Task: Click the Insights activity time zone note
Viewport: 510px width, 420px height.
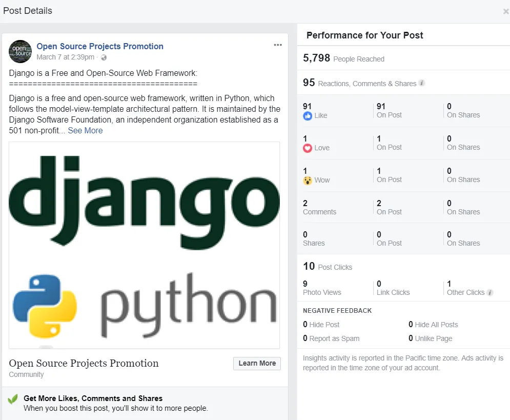Action: point(403,363)
